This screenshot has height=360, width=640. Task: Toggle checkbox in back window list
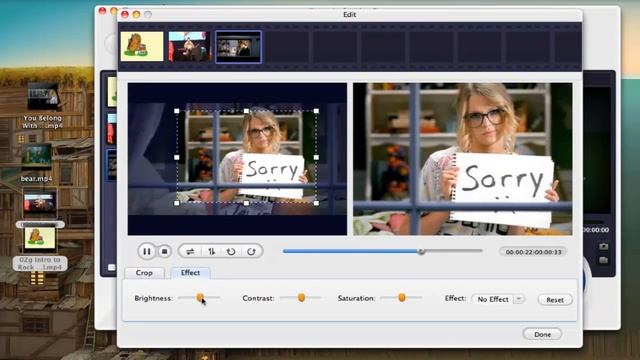pyautogui.click(x=111, y=267)
